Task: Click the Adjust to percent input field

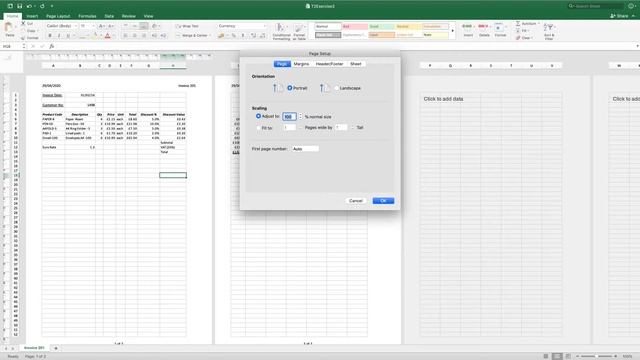Action: pyautogui.click(x=289, y=117)
